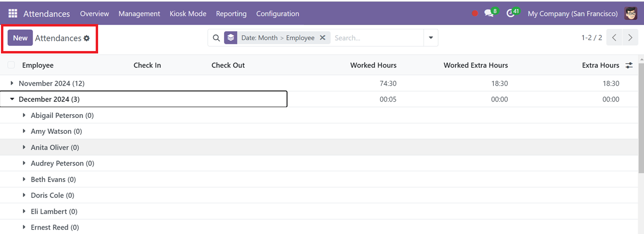The height and width of the screenshot is (234, 644).
Task: Toggle the search options dropdown arrow
Action: tap(431, 38)
